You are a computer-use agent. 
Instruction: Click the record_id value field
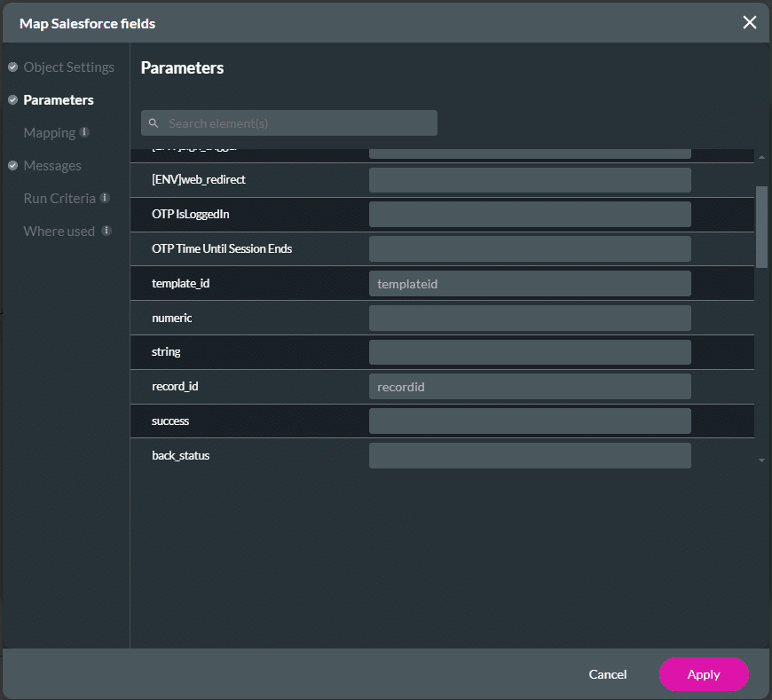[530, 387]
